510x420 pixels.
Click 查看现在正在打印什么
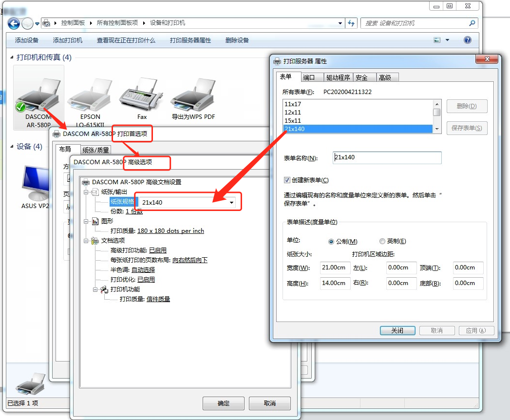(x=126, y=40)
